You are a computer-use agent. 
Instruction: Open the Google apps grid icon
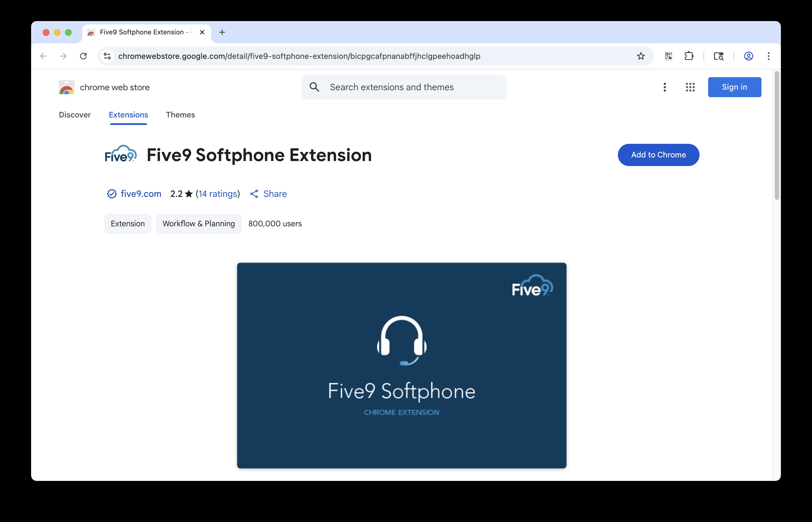tap(690, 87)
